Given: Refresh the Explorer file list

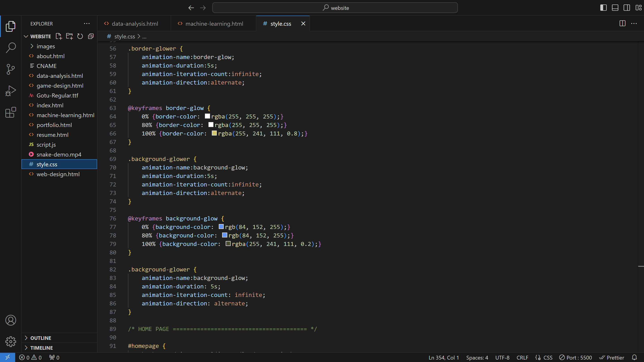Looking at the screenshot, I should tap(80, 36).
